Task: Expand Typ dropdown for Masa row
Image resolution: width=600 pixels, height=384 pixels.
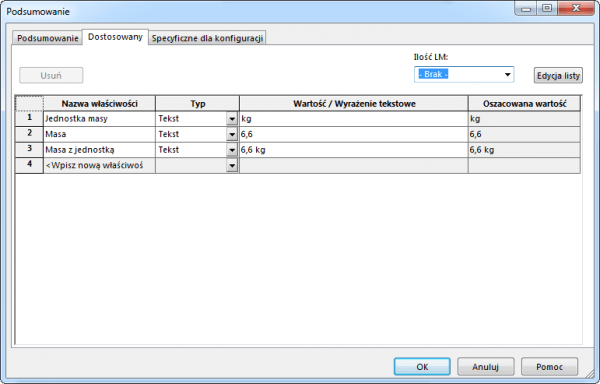Action: 232,135
